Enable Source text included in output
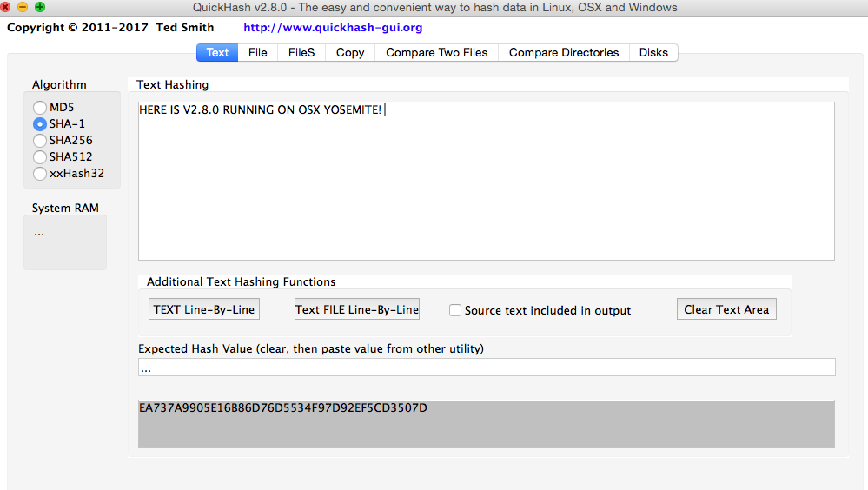This screenshot has height=490, width=868. coord(455,310)
